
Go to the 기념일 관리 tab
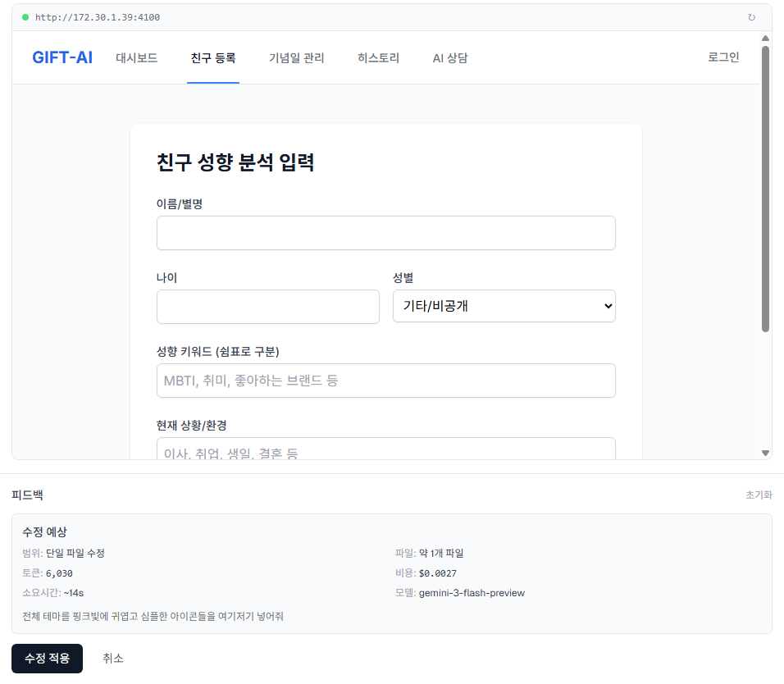pos(296,58)
